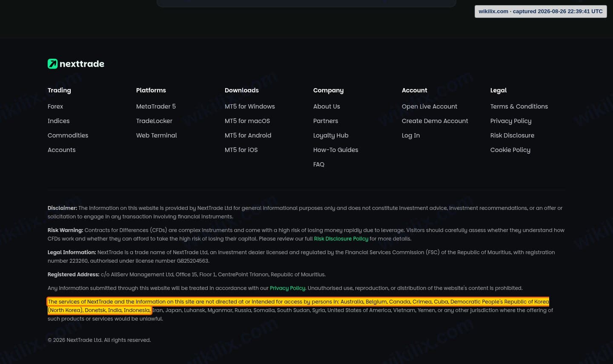Visit the TradeLocker platform page

[x=154, y=121]
